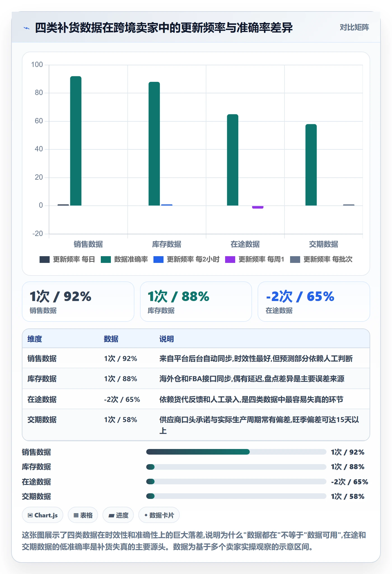The width and height of the screenshot is (392, 574).
Task: Toggle legend swatch for 更新频率 每周1
Action: click(x=230, y=259)
